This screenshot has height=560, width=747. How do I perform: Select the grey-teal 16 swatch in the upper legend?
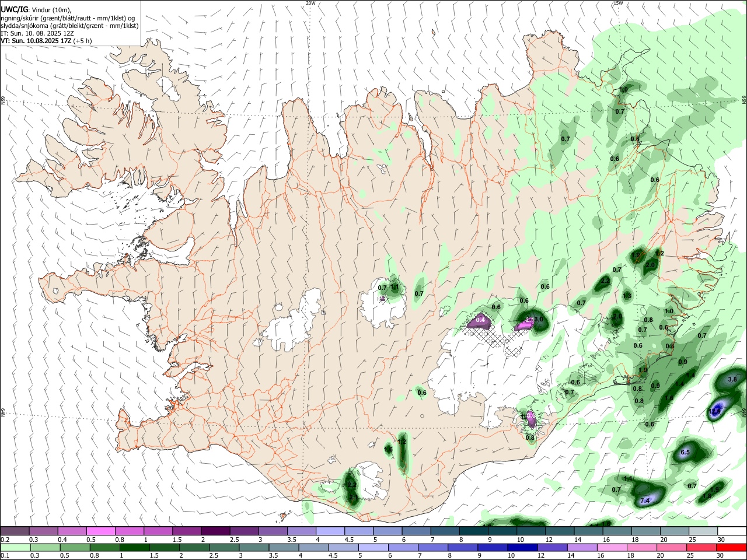click(617, 531)
